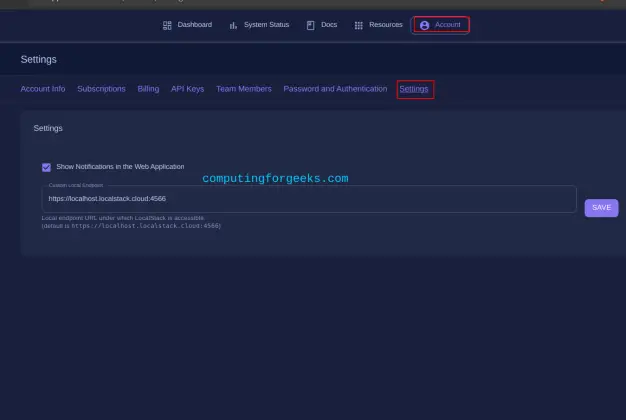Go to Docs via its text label

pos(329,25)
